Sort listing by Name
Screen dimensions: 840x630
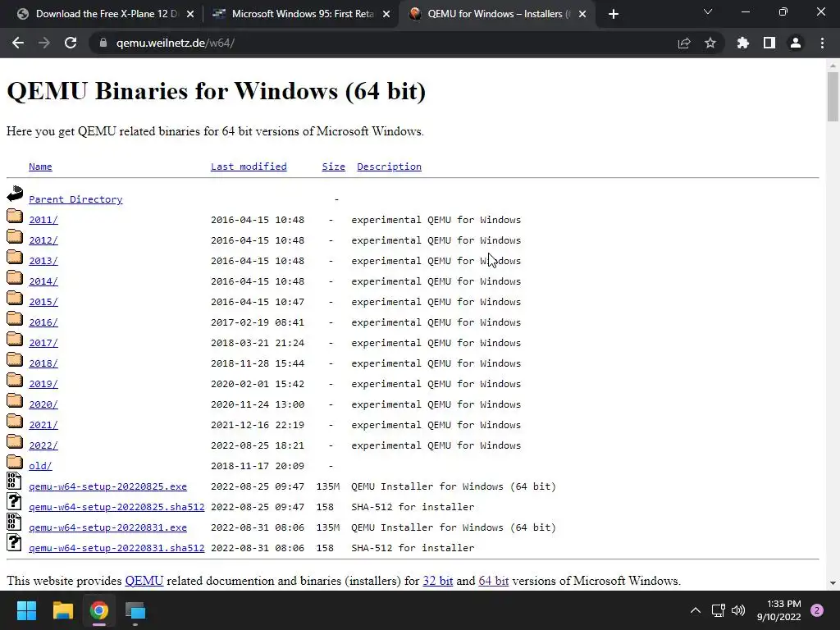(x=40, y=167)
